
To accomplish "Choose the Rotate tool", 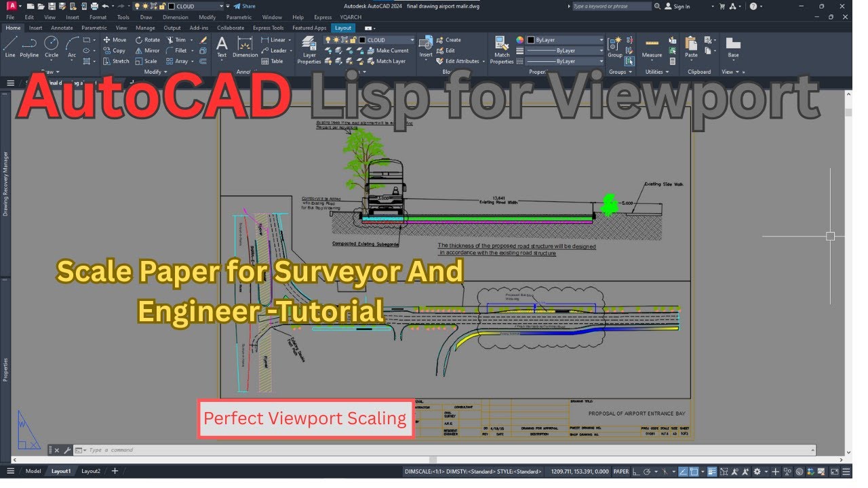I will tap(148, 40).
